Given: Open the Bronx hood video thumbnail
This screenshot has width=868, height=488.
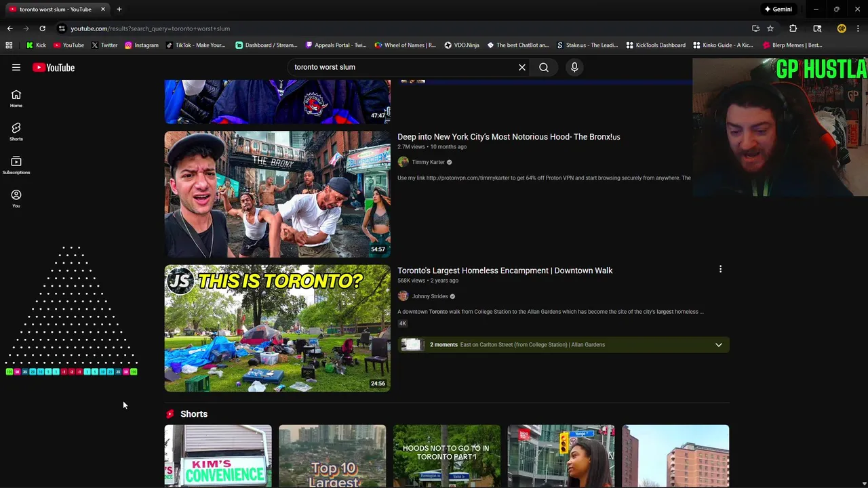Looking at the screenshot, I should [x=277, y=195].
